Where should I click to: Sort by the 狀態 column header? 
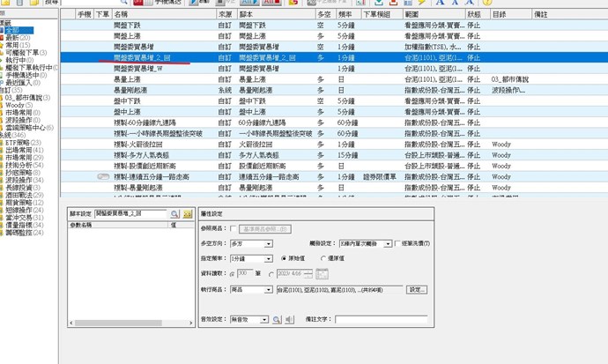[473, 15]
